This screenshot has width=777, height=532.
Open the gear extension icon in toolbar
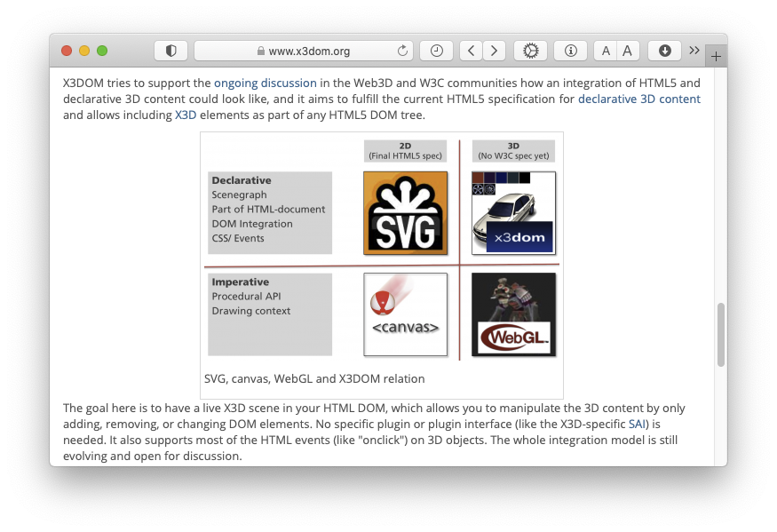tap(531, 51)
